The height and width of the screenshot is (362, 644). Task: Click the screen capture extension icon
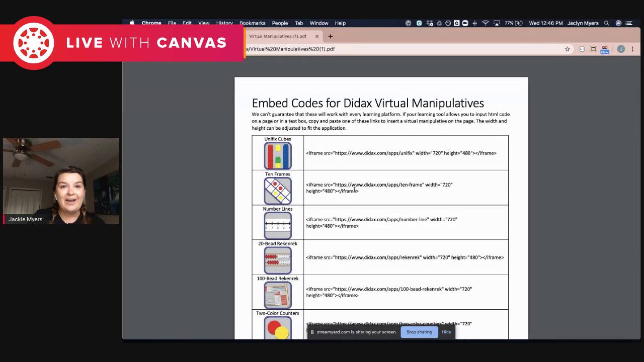593,49
